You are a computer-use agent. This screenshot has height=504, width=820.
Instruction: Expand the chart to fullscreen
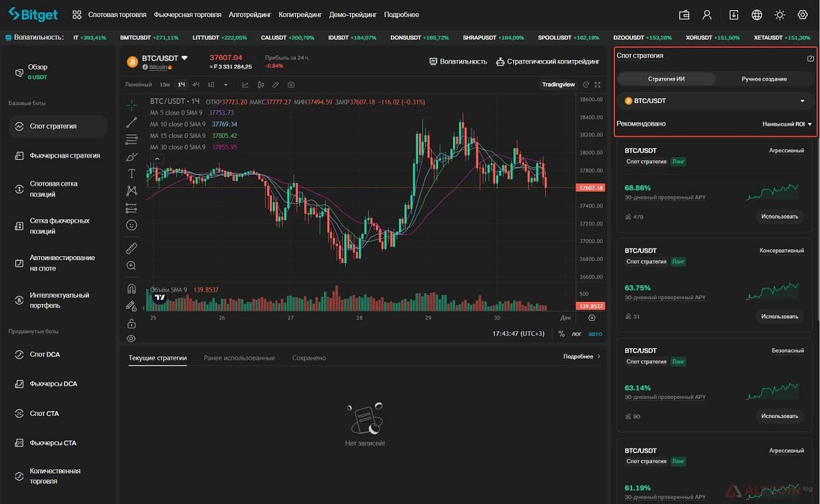coord(598,85)
